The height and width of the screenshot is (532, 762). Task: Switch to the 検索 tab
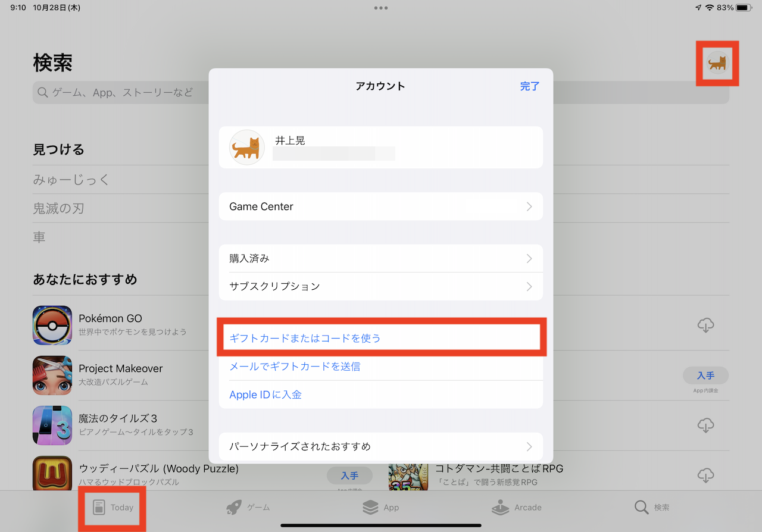(x=652, y=508)
